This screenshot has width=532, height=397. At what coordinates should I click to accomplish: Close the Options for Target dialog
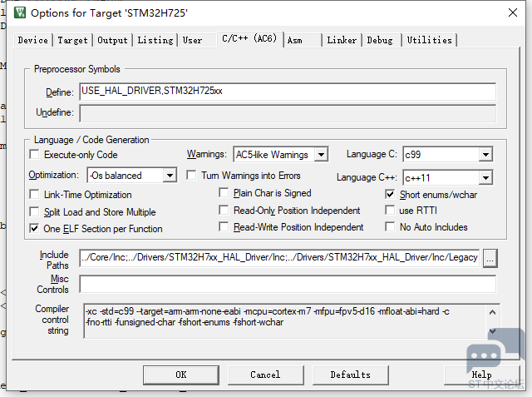click(x=513, y=13)
